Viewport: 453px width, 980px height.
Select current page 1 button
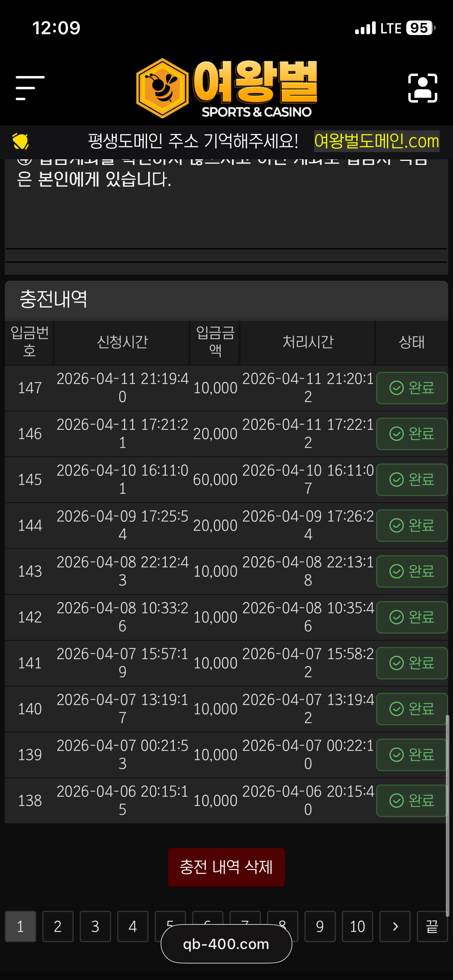coord(20,926)
